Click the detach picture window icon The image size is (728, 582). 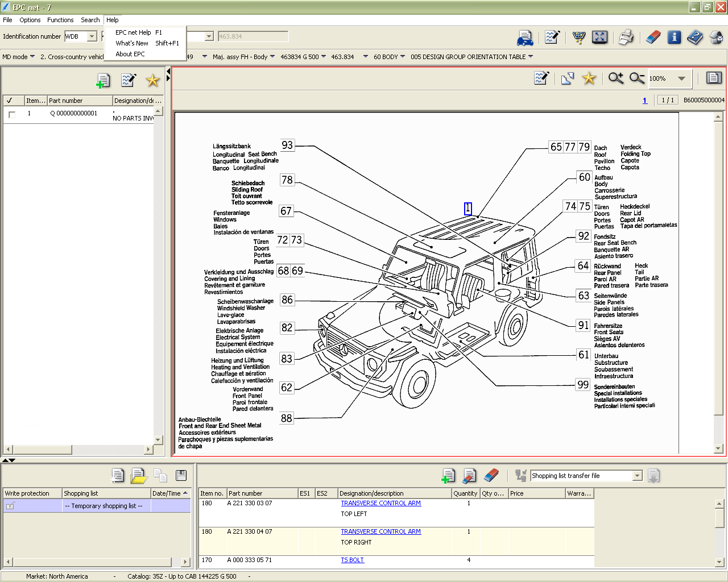click(x=568, y=78)
